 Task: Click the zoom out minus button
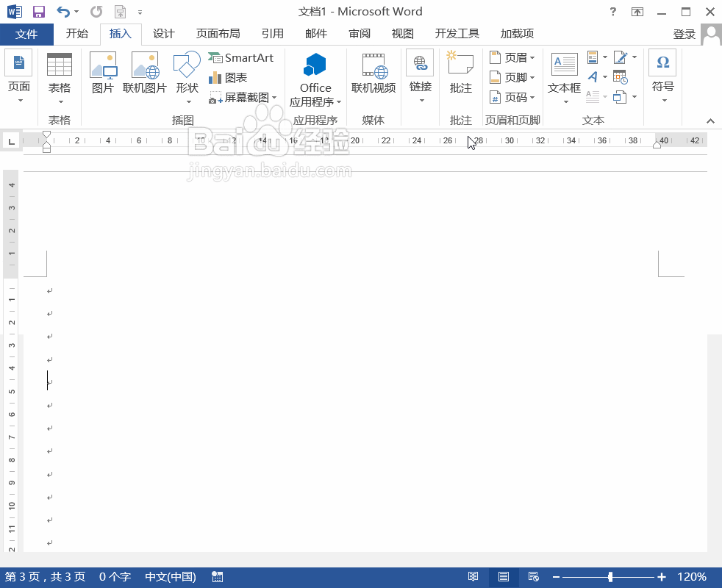tap(556, 576)
